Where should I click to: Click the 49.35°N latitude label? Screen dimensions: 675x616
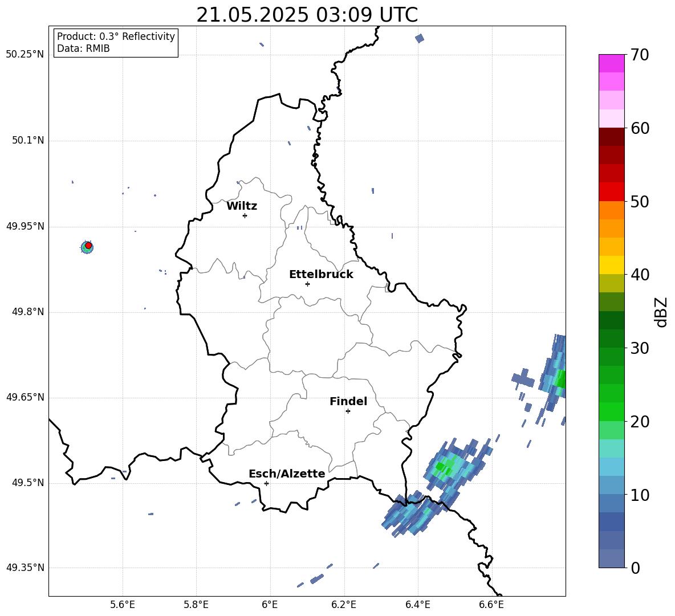coord(25,568)
